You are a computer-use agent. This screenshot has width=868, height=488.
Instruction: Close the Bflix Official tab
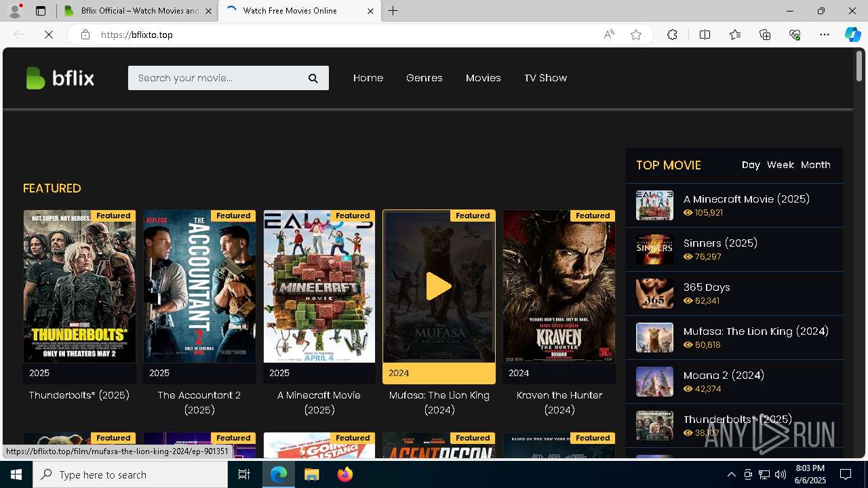(208, 11)
